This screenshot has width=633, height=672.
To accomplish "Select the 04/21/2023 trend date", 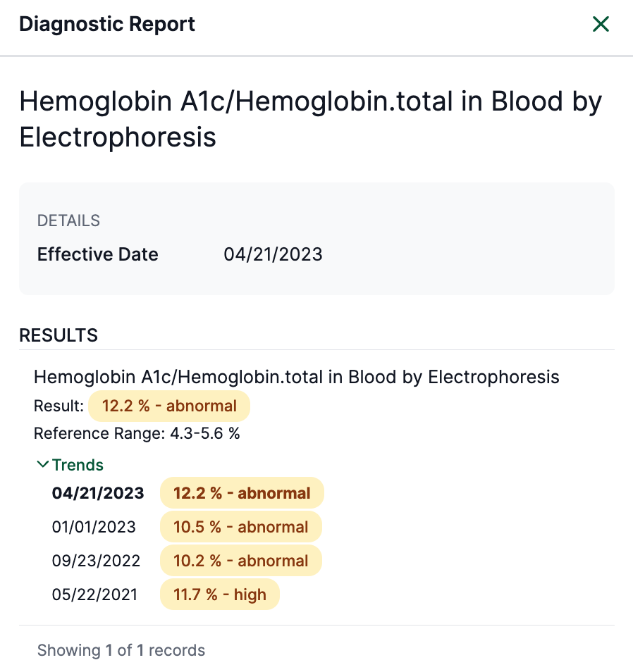I will coord(98,493).
